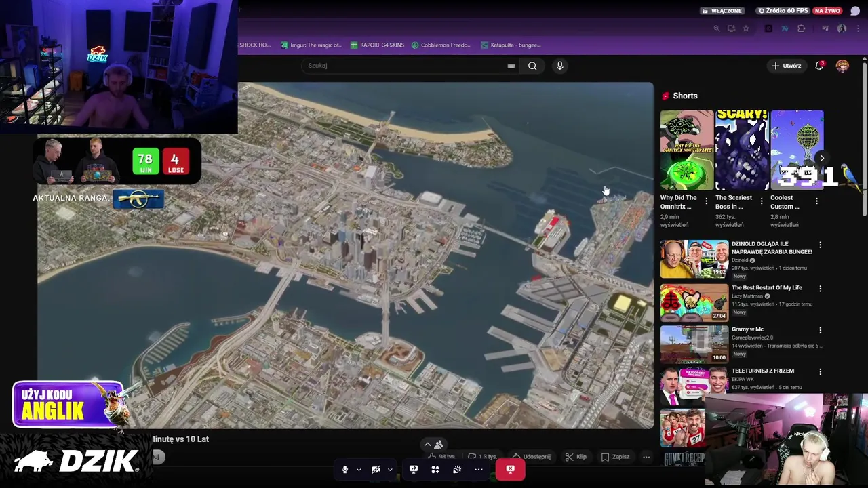Viewport: 868px width, 488px height.
Task: Click the install app icon in address bar
Action: [731, 28]
